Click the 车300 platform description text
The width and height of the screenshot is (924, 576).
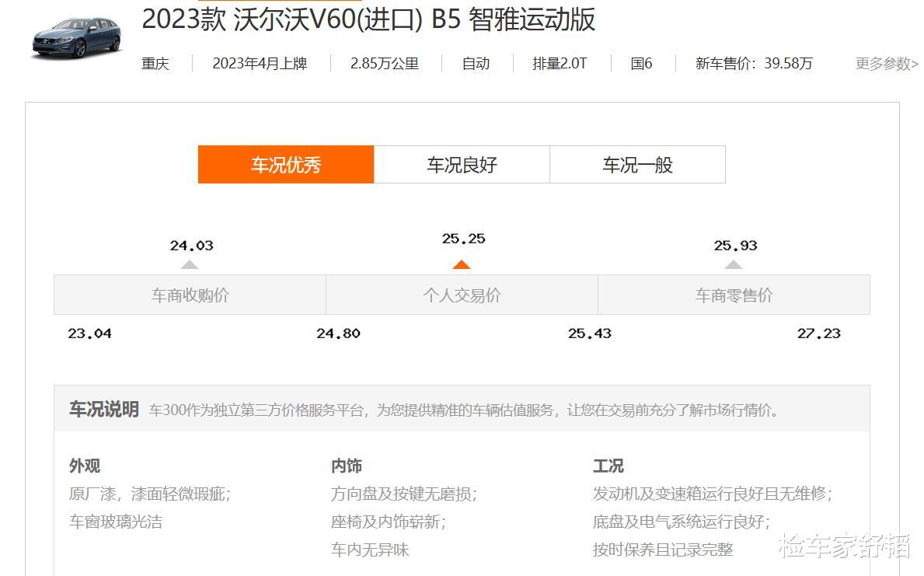point(464,410)
